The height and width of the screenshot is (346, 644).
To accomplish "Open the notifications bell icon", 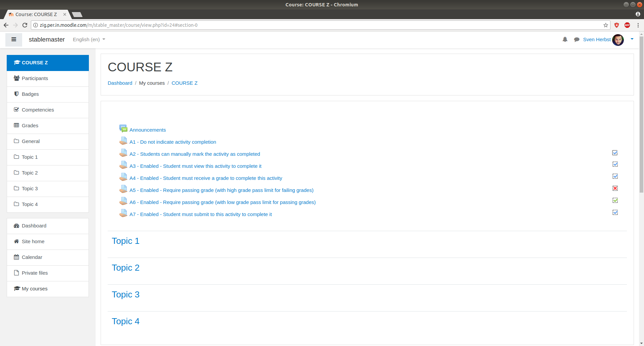I will [565, 40].
